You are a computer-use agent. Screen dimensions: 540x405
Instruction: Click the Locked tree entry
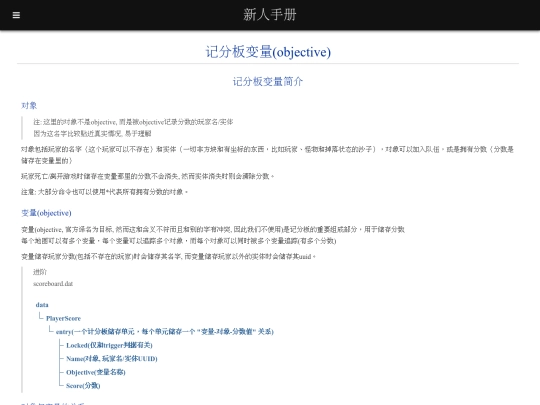click(x=109, y=345)
